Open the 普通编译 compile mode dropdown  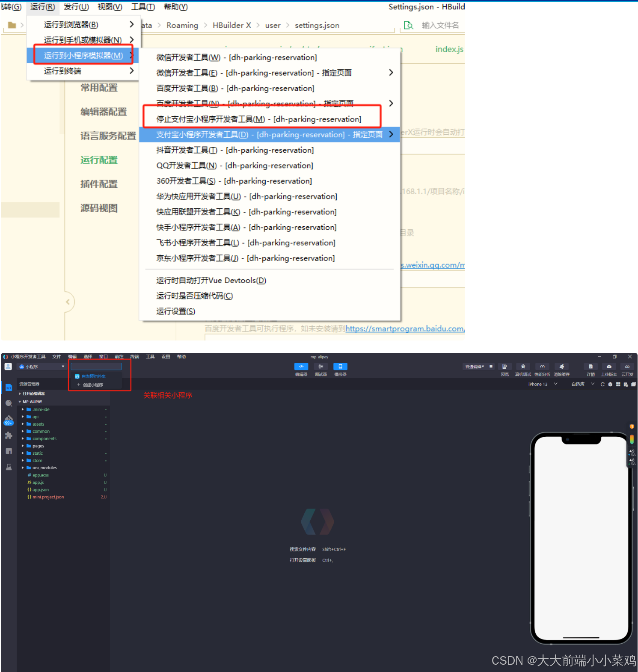tap(475, 367)
